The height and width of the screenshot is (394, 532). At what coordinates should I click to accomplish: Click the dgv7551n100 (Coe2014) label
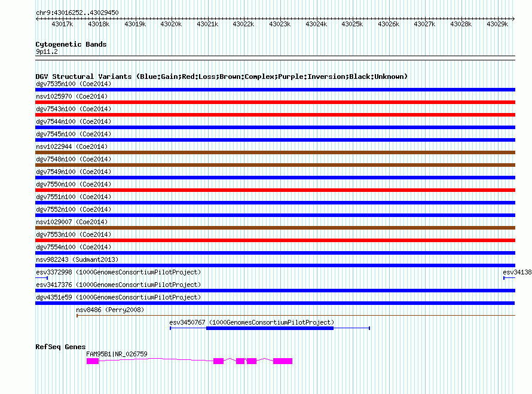coord(74,197)
